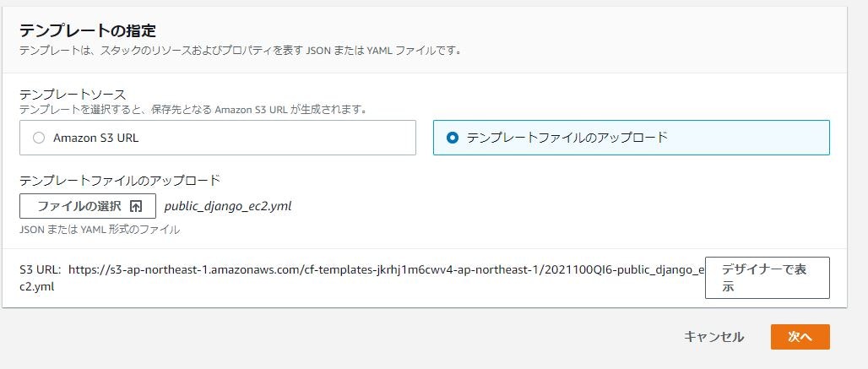Click the public_django_ec2.yml file name
This screenshot has height=369, width=868.
[227, 206]
